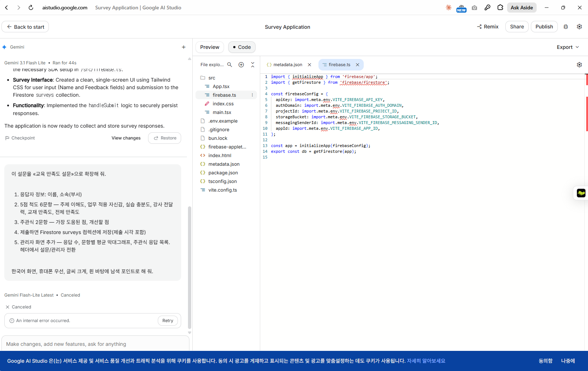The width and height of the screenshot is (588, 371).
Task: Open the Ask Aside panel
Action: (x=522, y=8)
